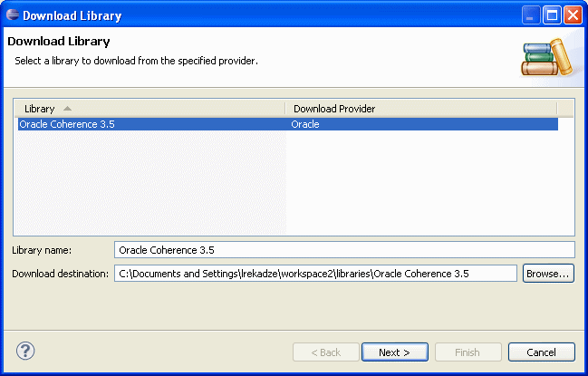
Task: Sort by the Library column header
Action: 150,109
